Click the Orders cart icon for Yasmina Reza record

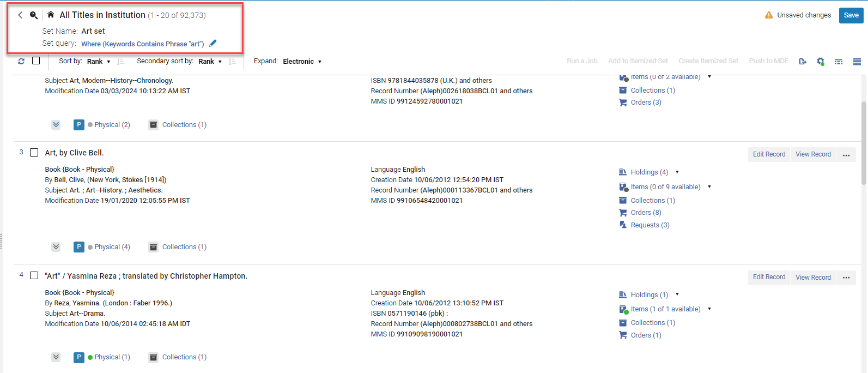[x=623, y=335]
